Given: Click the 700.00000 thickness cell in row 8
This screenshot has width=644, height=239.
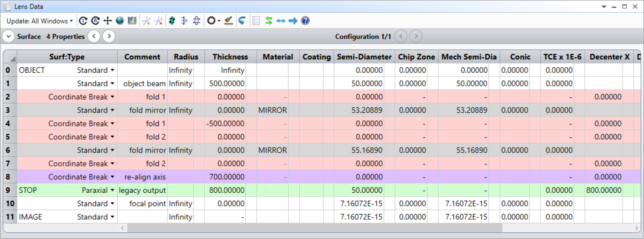Looking at the screenshot, I should [x=225, y=177].
